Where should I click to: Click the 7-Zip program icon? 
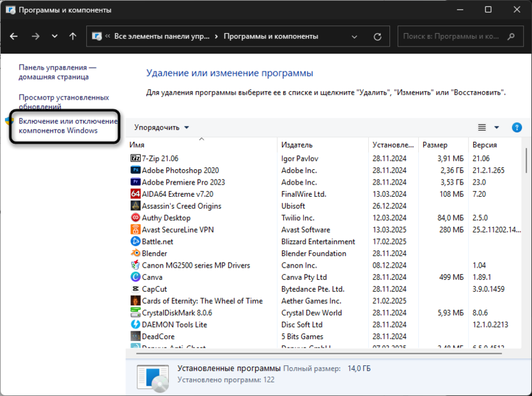coord(136,158)
